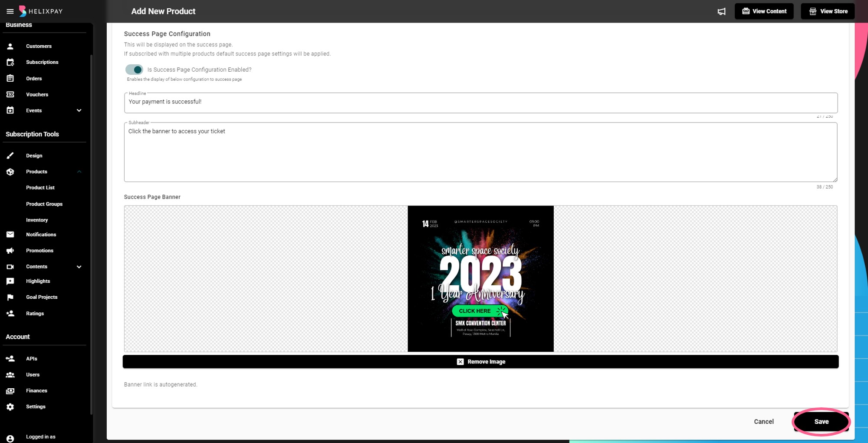Screen dimensions: 868x443
Task: Open the APIs menu item
Action: pos(32,359)
